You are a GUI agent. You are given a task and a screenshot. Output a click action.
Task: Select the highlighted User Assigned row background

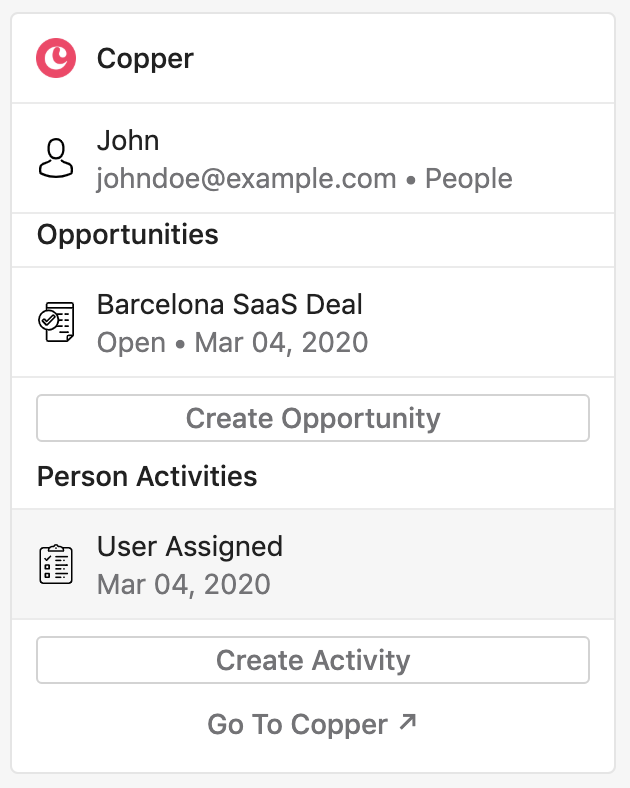(x=313, y=564)
